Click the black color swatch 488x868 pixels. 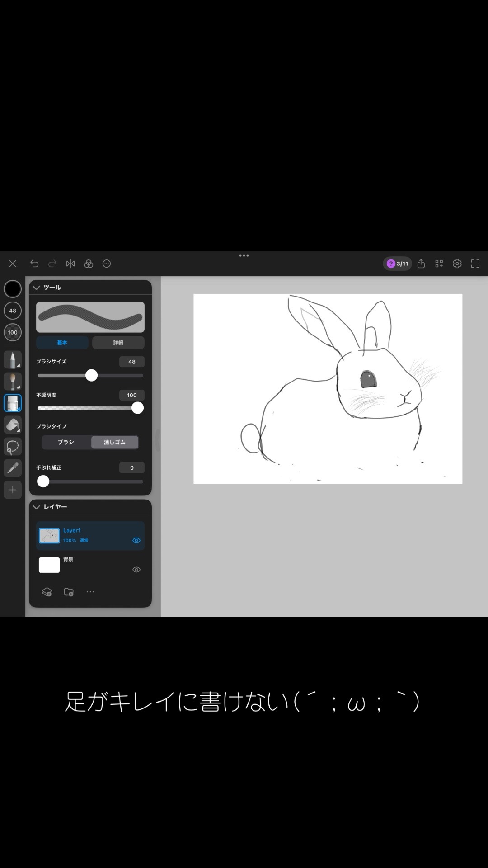click(x=13, y=289)
